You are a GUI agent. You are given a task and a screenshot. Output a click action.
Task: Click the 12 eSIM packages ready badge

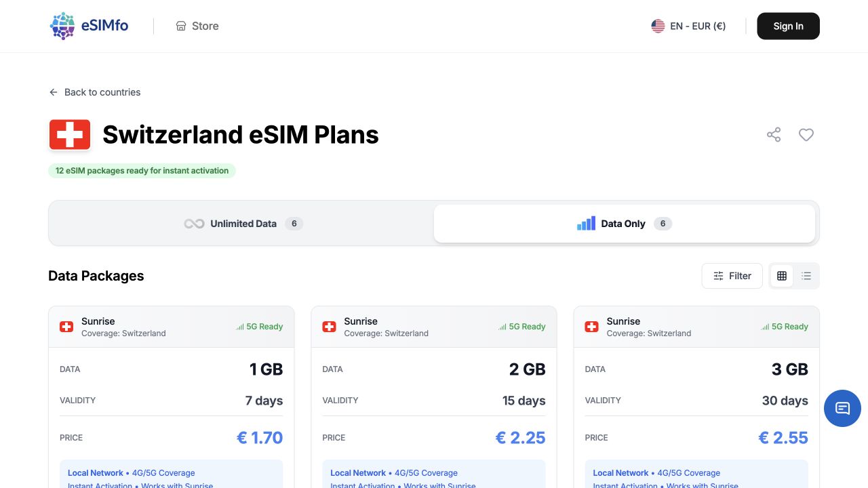click(142, 171)
